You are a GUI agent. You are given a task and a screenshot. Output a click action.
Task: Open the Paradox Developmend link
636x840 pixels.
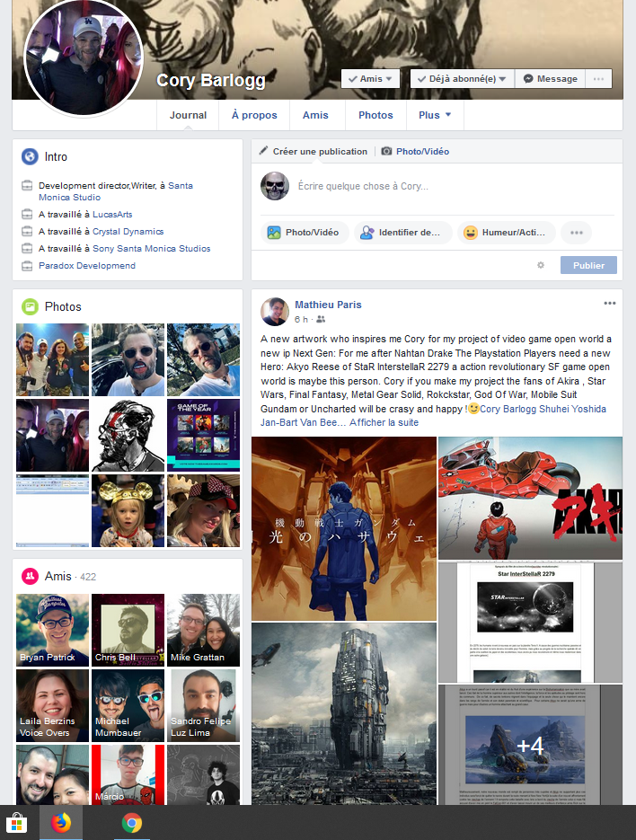click(87, 266)
